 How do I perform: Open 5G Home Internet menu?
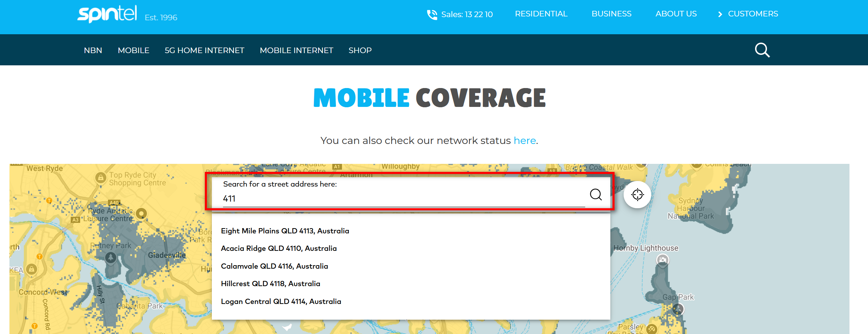(205, 50)
